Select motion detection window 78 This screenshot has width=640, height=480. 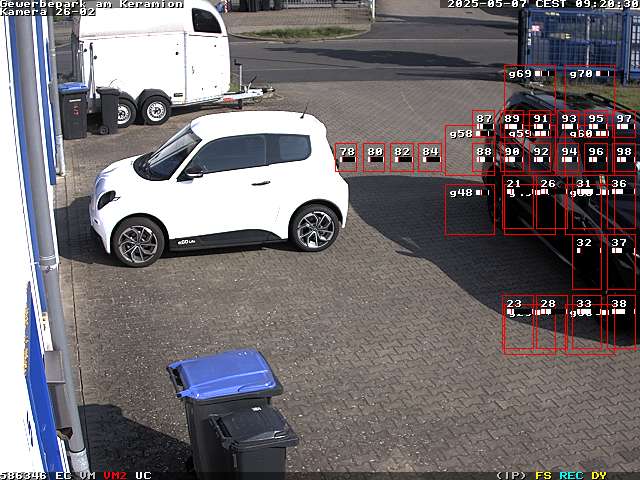pyautogui.click(x=346, y=157)
